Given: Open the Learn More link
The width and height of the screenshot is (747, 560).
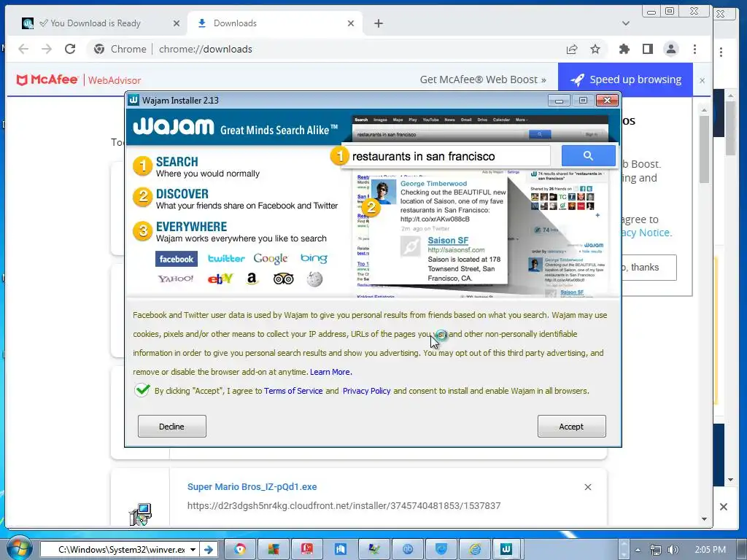Looking at the screenshot, I should [330, 372].
